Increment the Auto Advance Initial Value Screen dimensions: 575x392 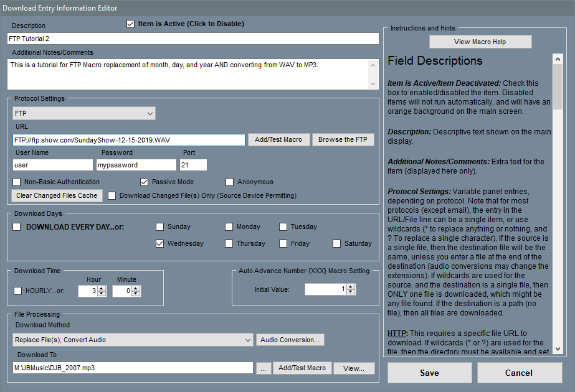(350, 287)
